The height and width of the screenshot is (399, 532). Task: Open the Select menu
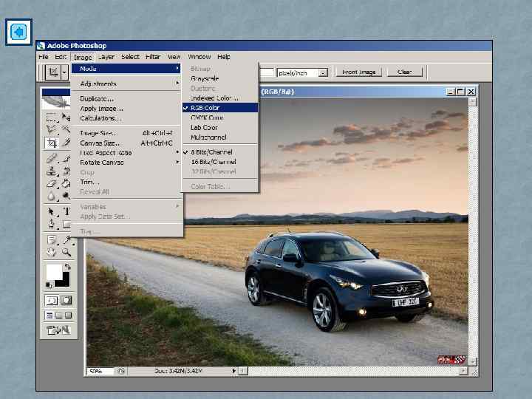coord(130,57)
